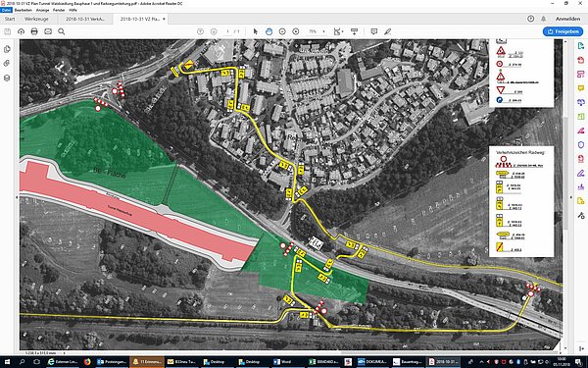
Task: Click the page number input field
Action: pyautogui.click(x=226, y=31)
